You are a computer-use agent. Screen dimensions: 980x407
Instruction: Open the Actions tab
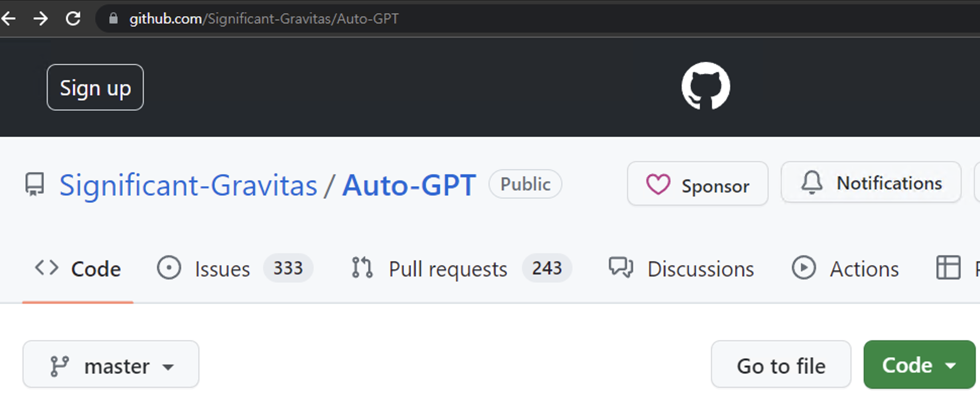[845, 268]
